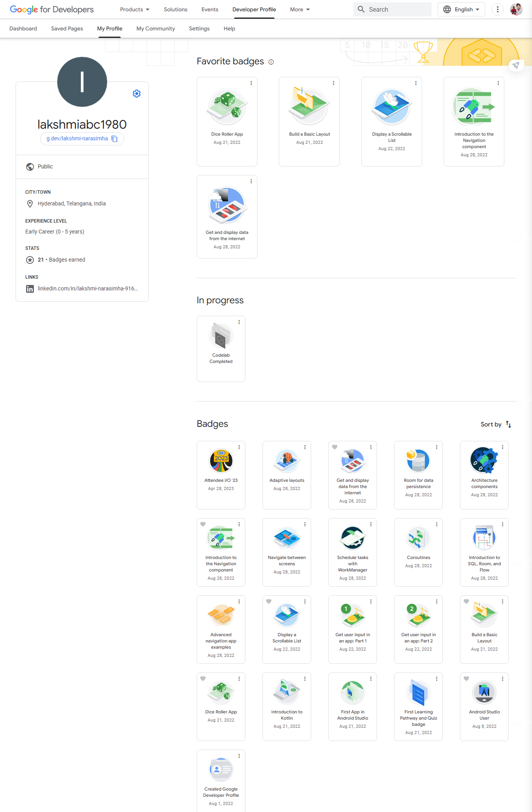
Task: Open the floating rocket icon button
Action: pyautogui.click(x=516, y=65)
